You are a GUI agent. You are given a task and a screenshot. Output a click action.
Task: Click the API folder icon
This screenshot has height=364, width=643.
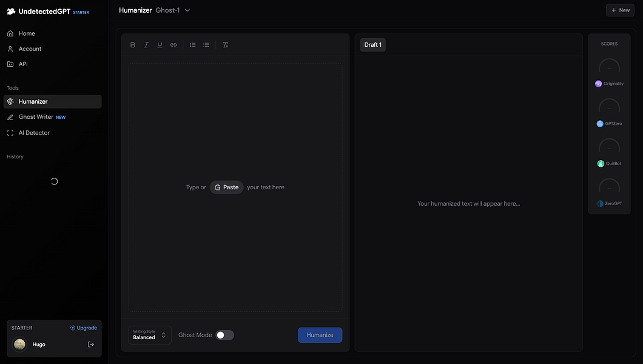[10, 64]
